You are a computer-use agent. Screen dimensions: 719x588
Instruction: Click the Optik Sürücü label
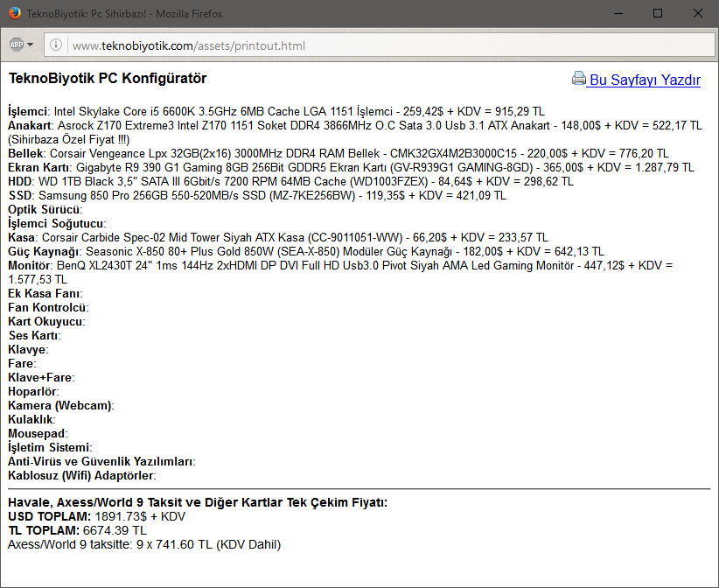coord(45,210)
